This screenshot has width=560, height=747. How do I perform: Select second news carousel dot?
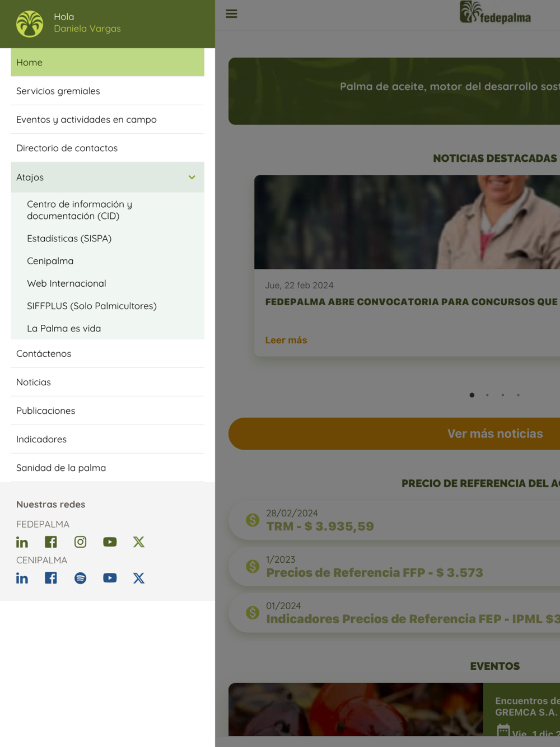[487, 395]
